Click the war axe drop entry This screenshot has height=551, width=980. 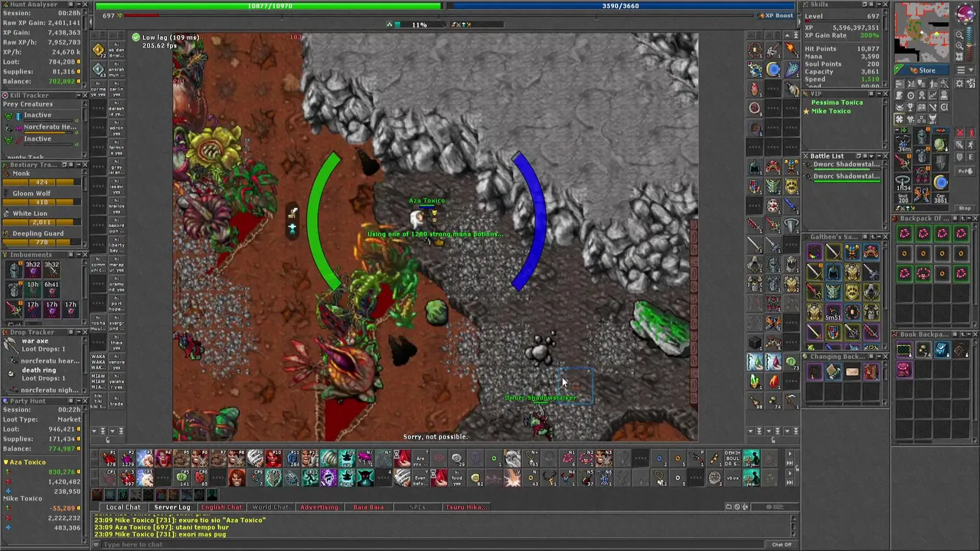pyautogui.click(x=41, y=345)
